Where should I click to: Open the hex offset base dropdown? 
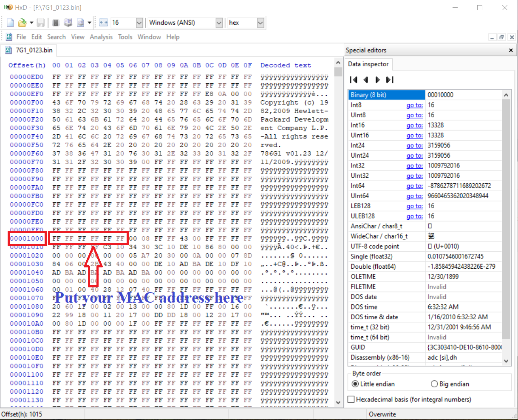coord(260,23)
